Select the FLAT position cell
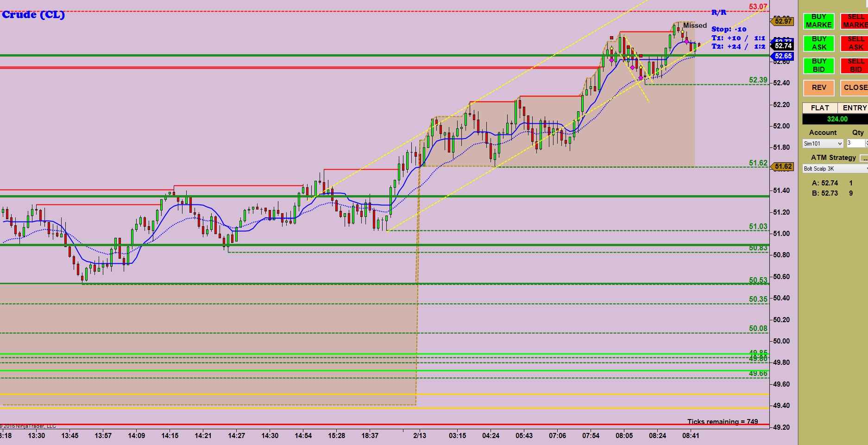868x445 pixels. point(820,108)
